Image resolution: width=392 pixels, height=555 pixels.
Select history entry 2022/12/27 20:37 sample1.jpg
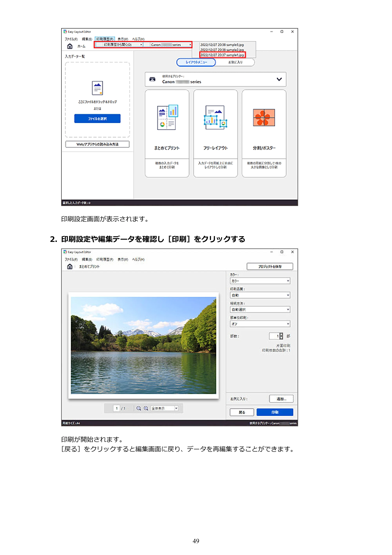(x=222, y=55)
